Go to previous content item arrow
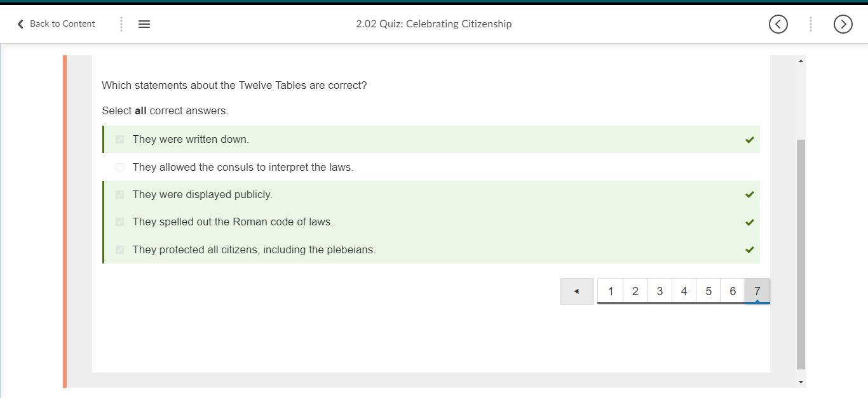The height and width of the screenshot is (398, 868). [778, 24]
